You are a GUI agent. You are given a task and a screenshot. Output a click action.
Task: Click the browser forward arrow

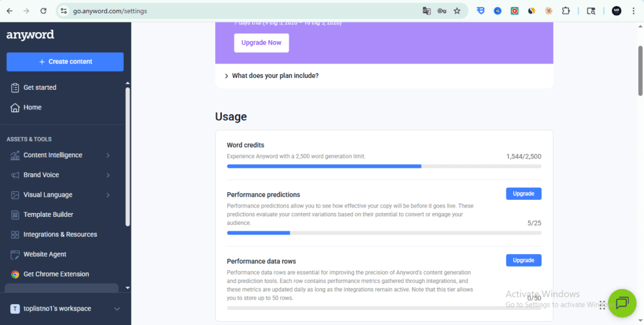tap(26, 11)
